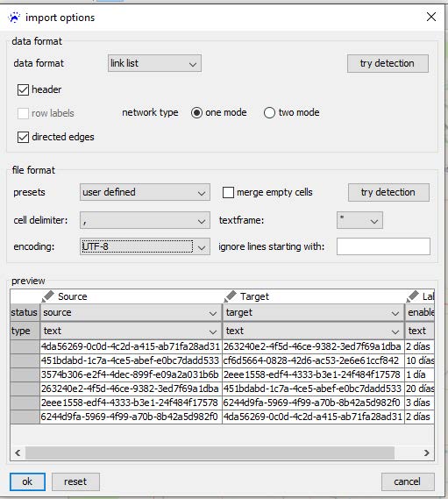
Task: Enable merge empty cells
Action: pyautogui.click(x=228, y=192)
